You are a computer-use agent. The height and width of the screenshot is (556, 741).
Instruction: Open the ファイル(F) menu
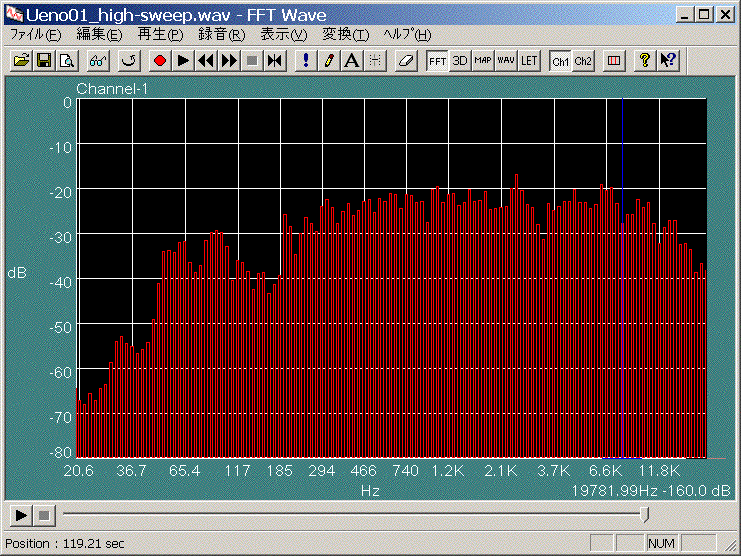[36, 34]
